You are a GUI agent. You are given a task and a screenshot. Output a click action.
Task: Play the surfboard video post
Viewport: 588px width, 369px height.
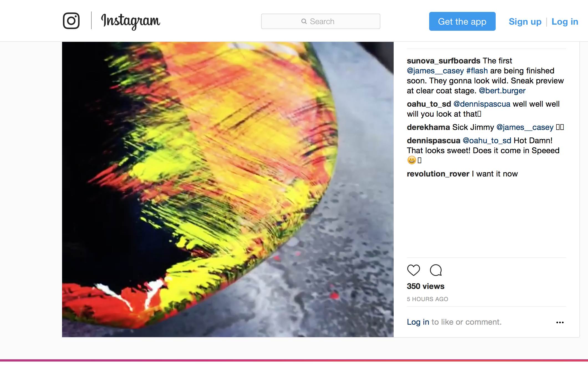point(228,189)
